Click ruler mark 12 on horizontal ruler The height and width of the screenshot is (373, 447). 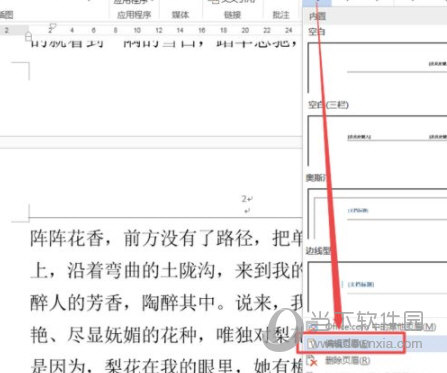click(x=159, y=30)
